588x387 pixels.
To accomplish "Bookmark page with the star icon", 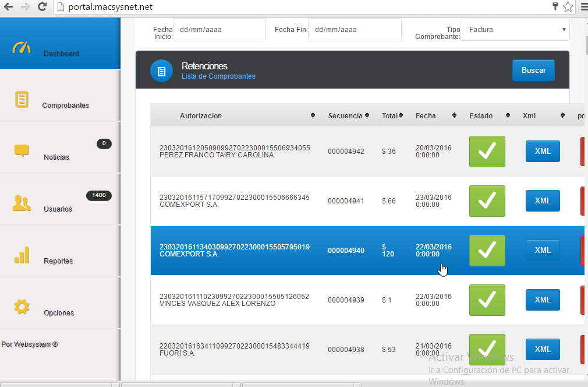I will [x=568, y=7].
